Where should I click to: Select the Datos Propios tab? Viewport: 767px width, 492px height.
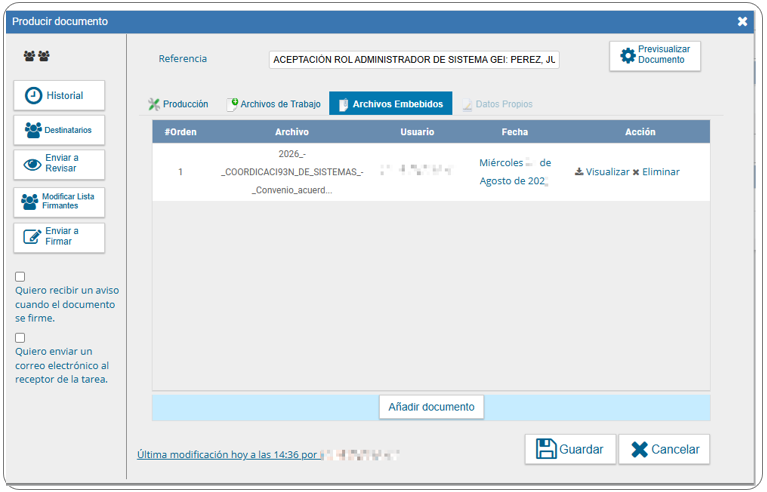(497, 104)
